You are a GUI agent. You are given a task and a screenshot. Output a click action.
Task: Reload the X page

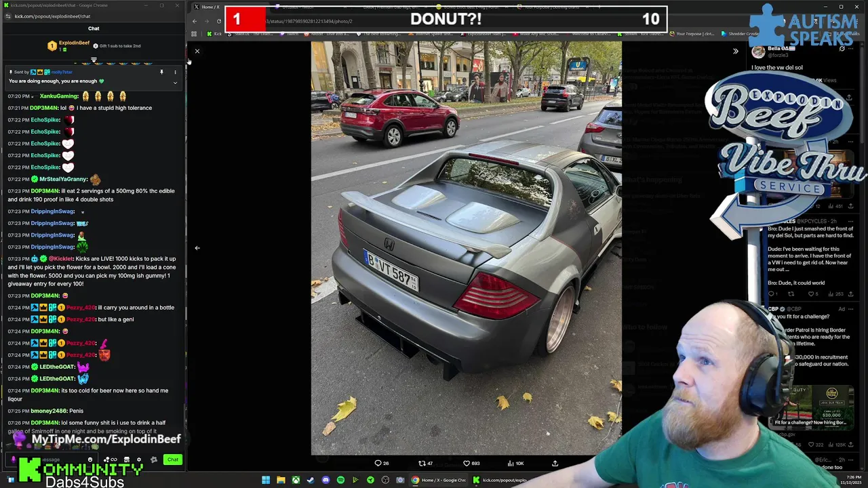pyautogui.click(x=219, y=21)
